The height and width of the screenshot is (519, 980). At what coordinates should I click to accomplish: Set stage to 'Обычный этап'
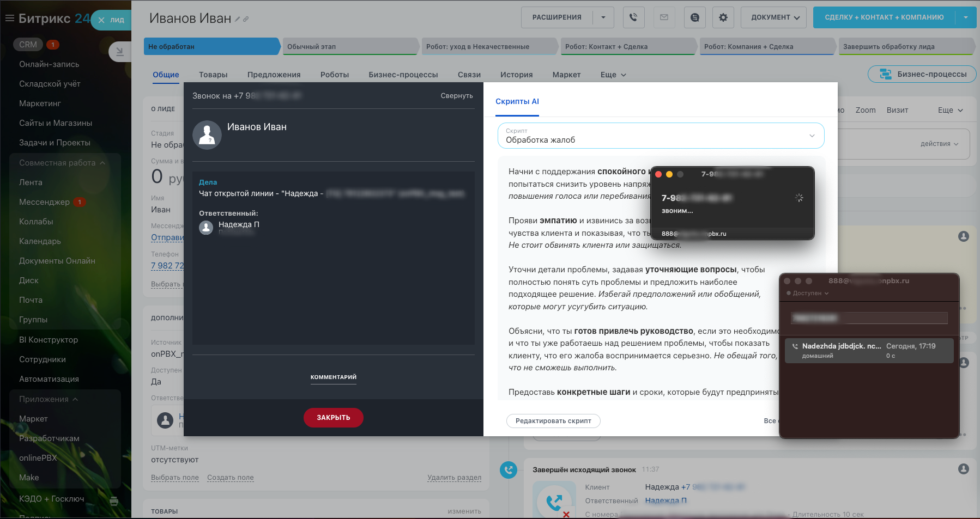351,46
